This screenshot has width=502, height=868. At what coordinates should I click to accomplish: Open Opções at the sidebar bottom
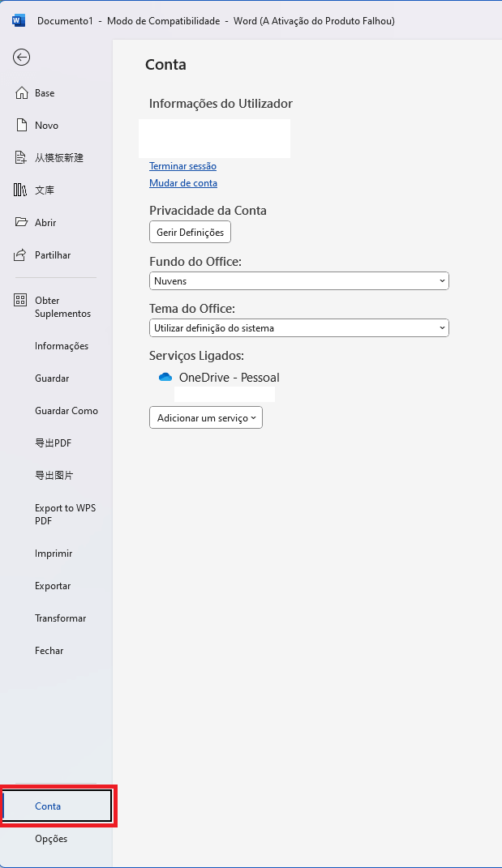51,839
